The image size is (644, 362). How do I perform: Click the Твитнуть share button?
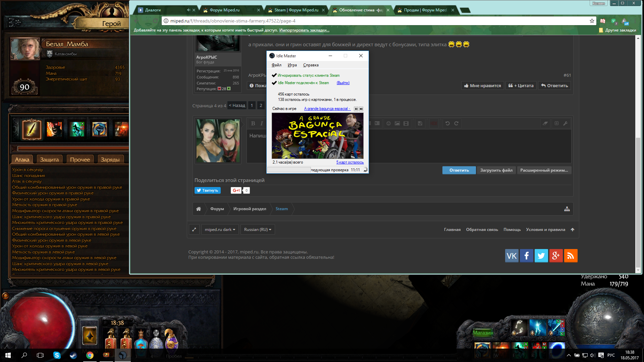pos(208,190)
